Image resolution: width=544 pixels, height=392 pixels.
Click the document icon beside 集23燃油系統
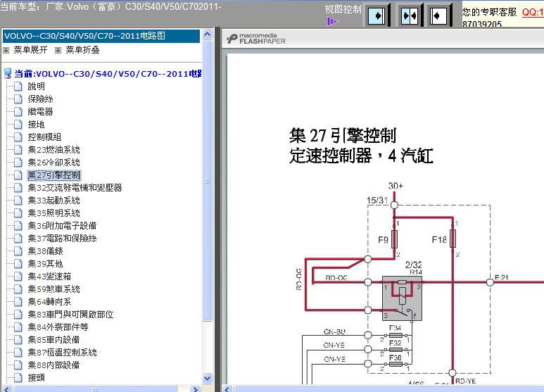[18, 150]
